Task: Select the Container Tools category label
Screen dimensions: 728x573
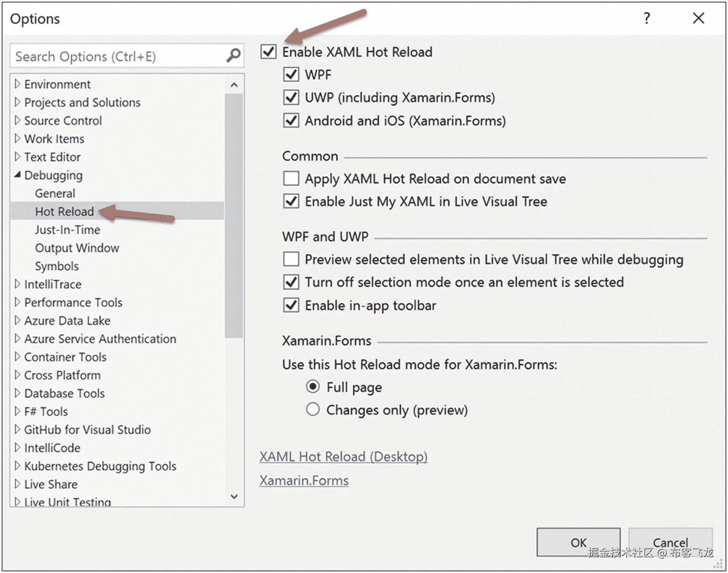Action: [65, 357]
